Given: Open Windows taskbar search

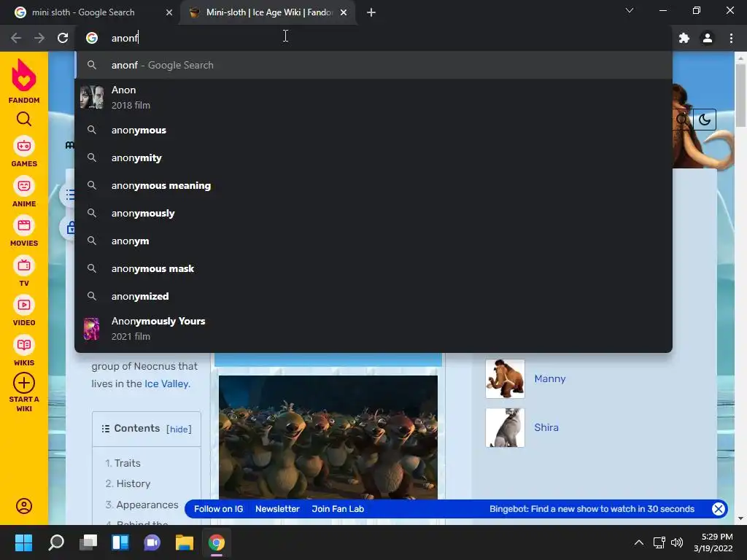Looking at the screenshot, I should point(55,542).
